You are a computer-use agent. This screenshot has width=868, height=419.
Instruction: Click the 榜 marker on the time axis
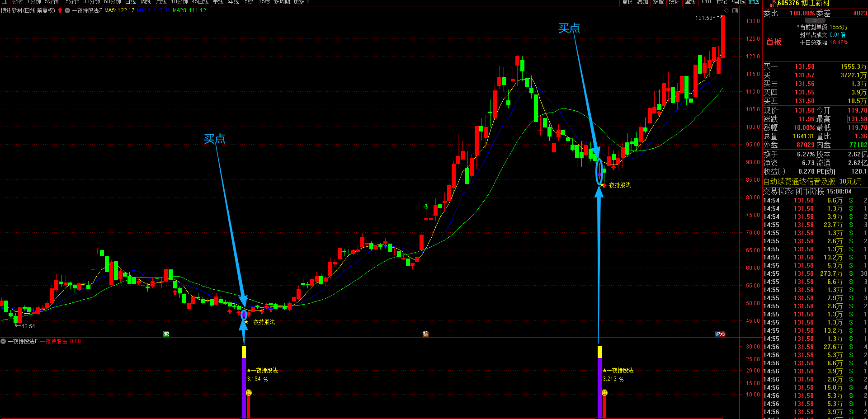point(425,334)
